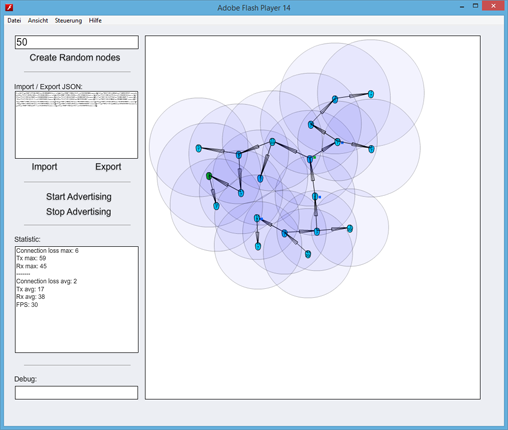The image size is (508, 430).
Task: Click the Import button
Action: click(x=44, y=167)
